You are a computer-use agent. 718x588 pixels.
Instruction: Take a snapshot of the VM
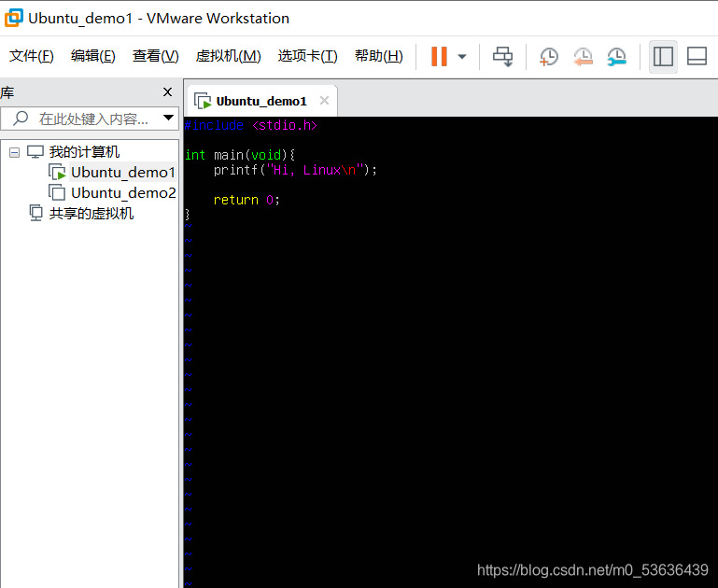coord(549,57)
